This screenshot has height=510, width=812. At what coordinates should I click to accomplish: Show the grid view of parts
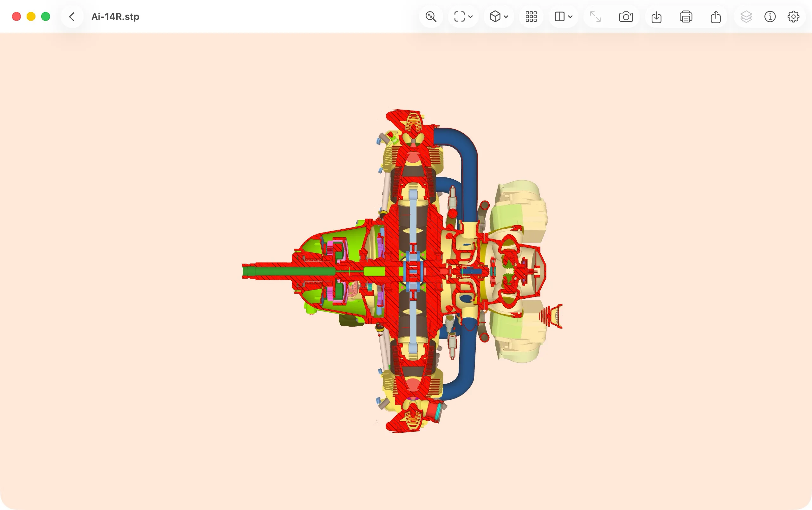click(531, 16)
